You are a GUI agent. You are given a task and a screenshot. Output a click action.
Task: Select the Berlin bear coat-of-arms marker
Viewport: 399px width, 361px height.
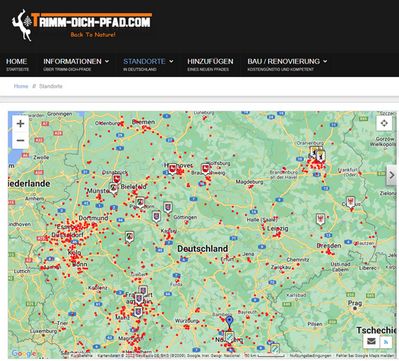(321, 156)
